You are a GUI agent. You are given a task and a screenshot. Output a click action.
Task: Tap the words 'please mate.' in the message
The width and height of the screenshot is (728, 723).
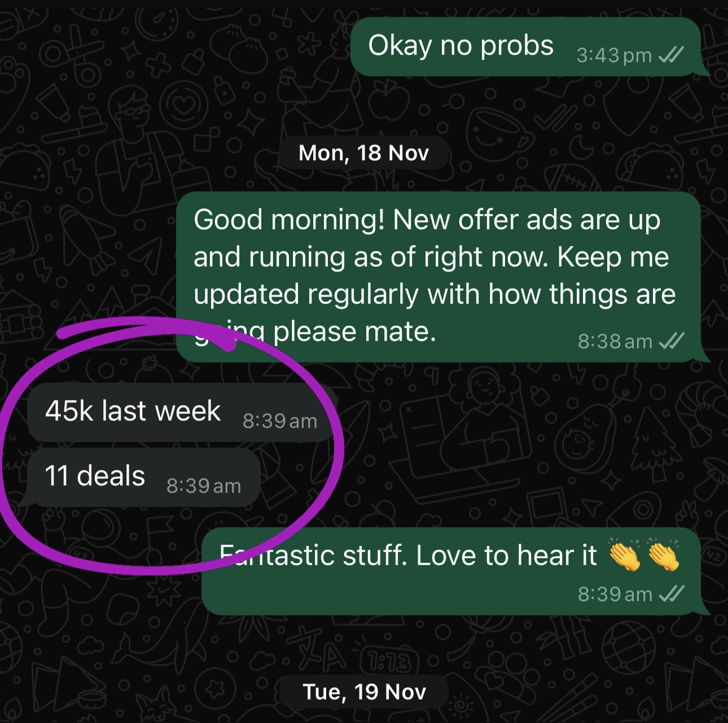pyautogui.click(x=354, y=332)
